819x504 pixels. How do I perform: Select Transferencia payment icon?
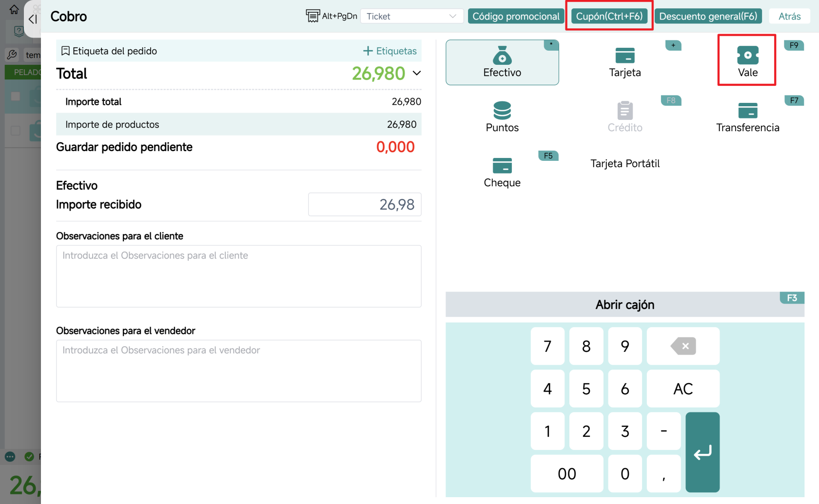click(x=747, y=111)
